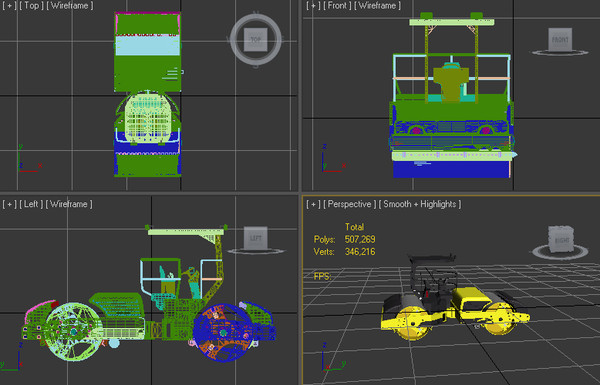Click the FPS statistics label
600x385 pixels.
(x=323, y=276)
